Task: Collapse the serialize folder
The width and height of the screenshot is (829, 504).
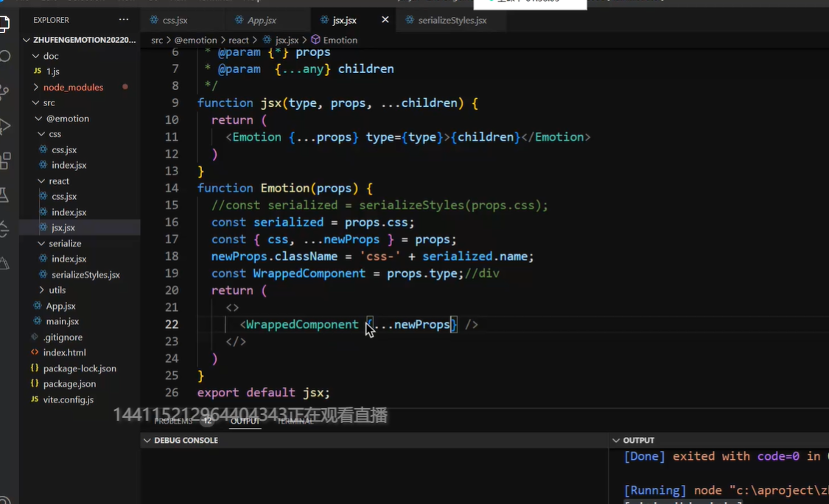Action: (65, 243)
